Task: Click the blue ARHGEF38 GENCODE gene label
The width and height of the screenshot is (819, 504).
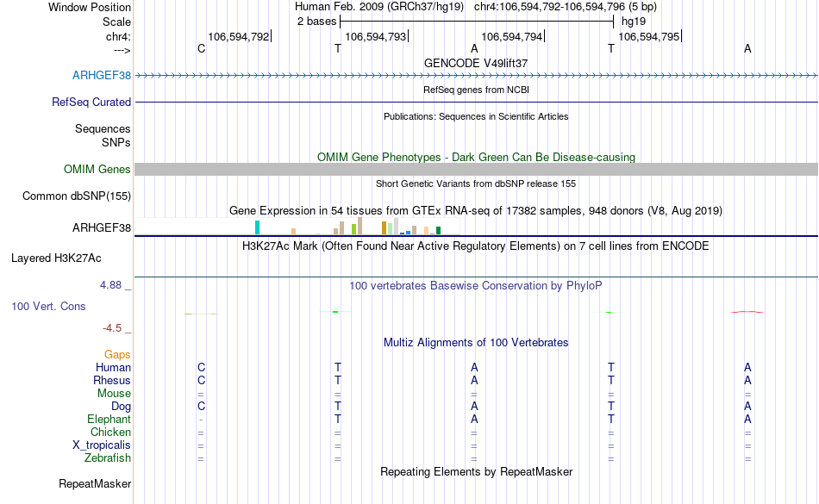Action: click(x=102, y=75)
